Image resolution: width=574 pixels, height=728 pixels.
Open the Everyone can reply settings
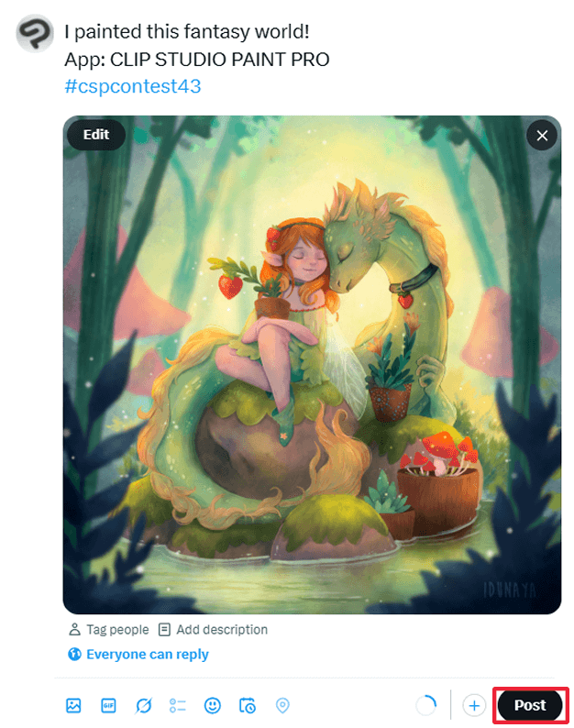(x=138, y=655)
